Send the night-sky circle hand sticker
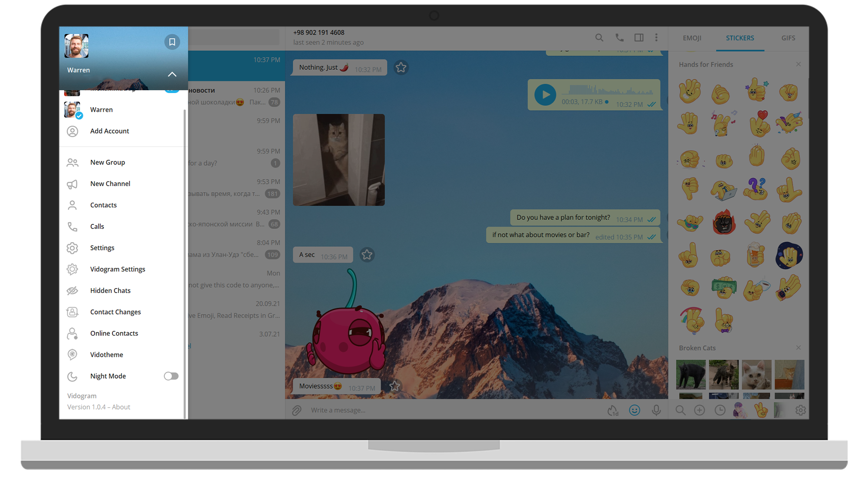This screenshot has height=488, width=868. click(789, 255)
